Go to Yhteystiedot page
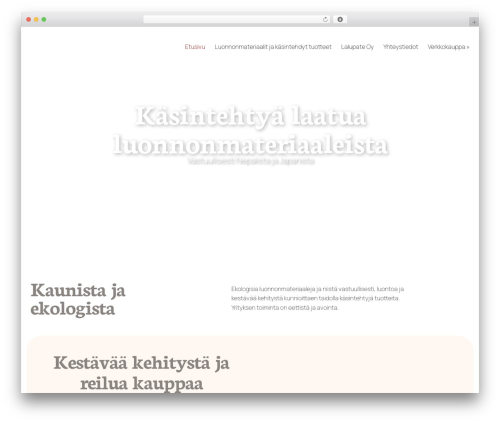Screen dimensions: 500x423 click(x=401, y=47)
